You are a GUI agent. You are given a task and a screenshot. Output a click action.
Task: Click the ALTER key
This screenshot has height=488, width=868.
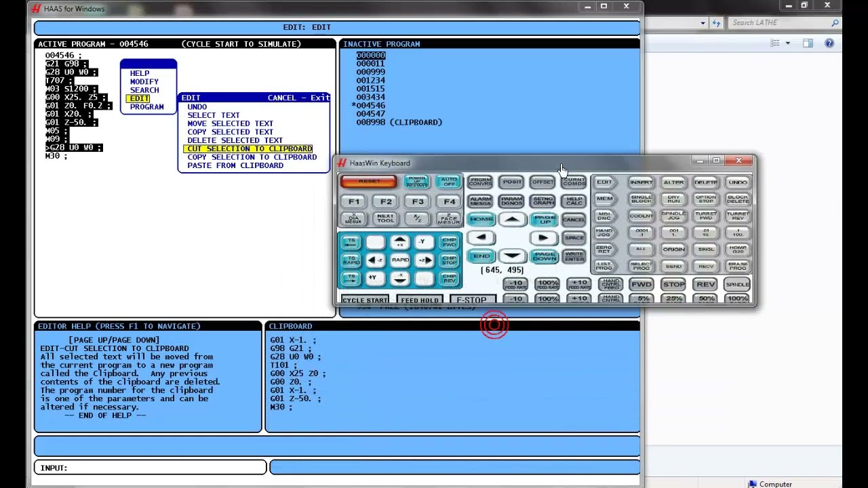673,182
